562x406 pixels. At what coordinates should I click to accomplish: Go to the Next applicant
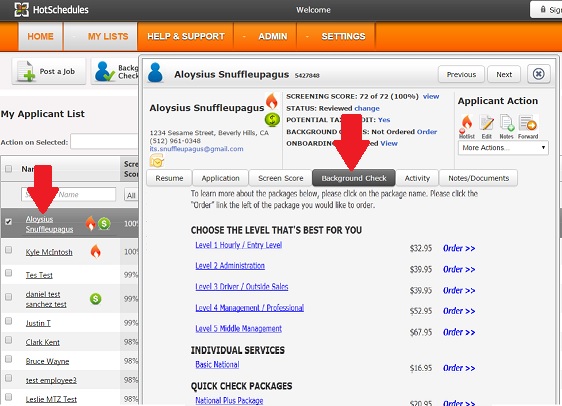pyautogui.click(x=504, y=74)
